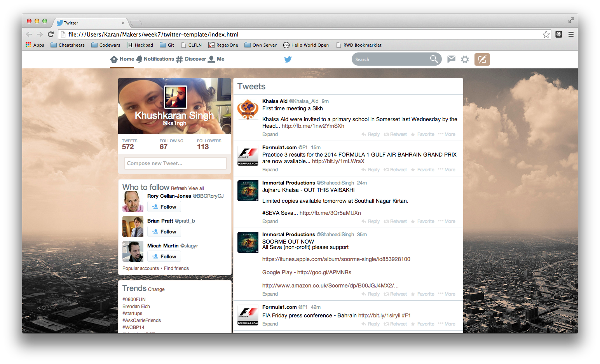
Task: Open a new browser tab
Action: click(x=136, y=23)
